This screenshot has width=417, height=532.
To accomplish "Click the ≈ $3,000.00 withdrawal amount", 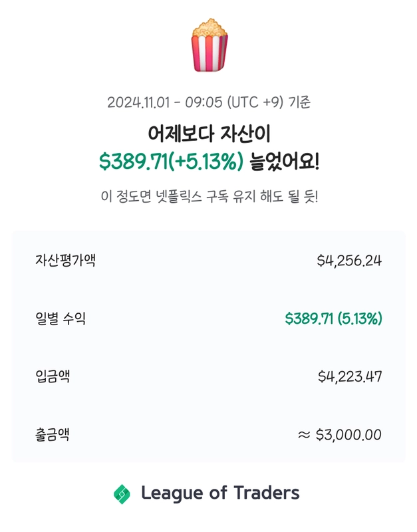I will (340, 435).
